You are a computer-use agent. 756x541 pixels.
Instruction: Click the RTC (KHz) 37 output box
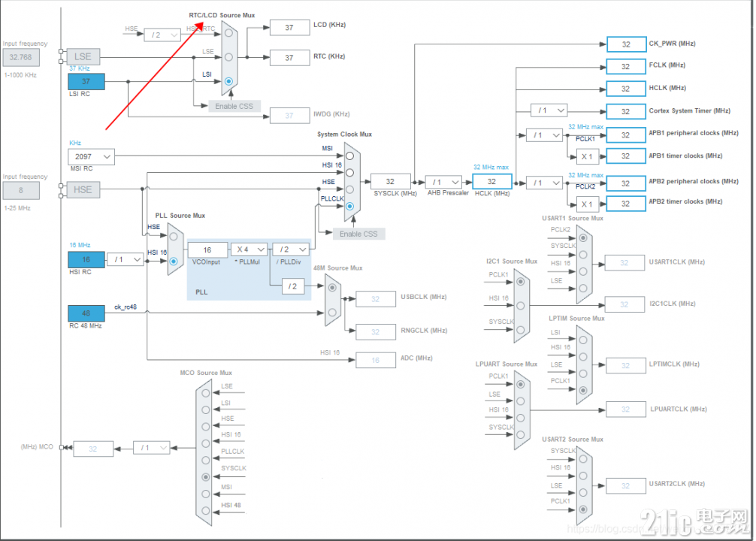pyautogui.click(x=289, y=57)
